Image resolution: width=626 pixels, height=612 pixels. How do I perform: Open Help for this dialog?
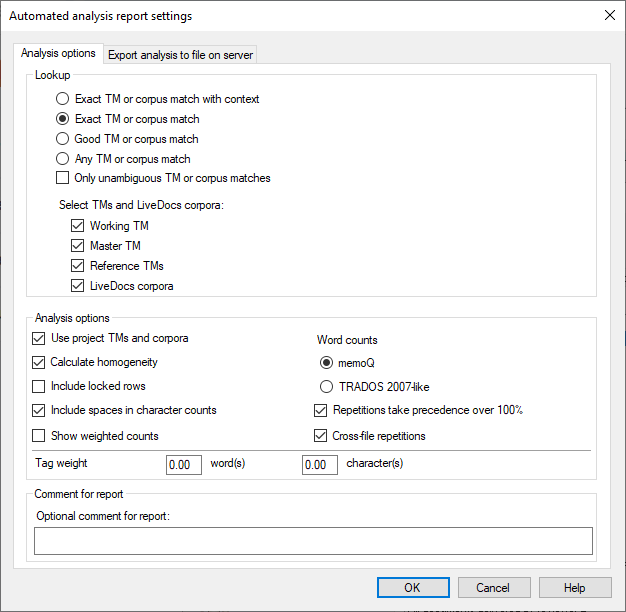[575, 587]
